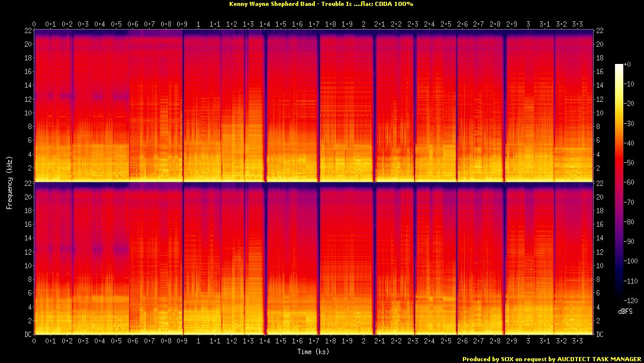Click the -120 label on the dBFS scale
Image resolution: width=644 pixels, height=363 pixels.
(x=632, y=300)
